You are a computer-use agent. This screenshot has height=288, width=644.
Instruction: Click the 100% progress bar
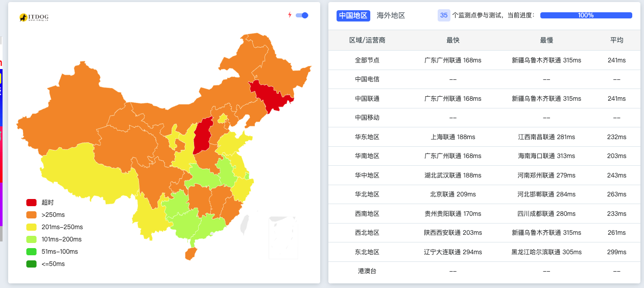coord(586,15)
